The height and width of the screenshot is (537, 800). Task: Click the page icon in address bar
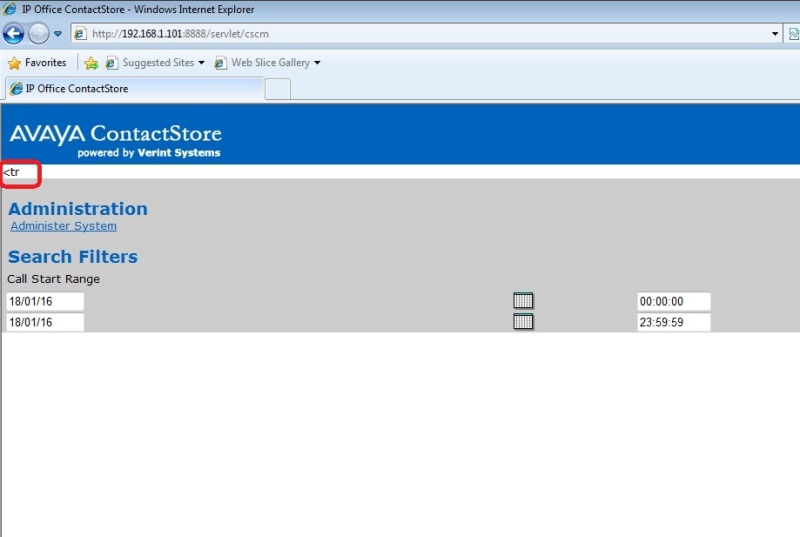80,34
